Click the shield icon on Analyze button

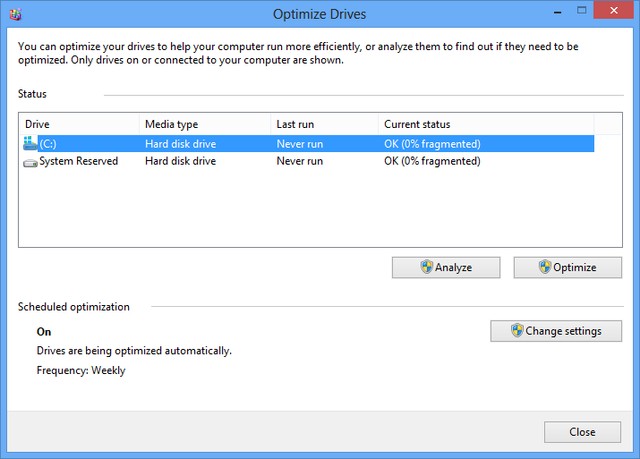(426, 267)
